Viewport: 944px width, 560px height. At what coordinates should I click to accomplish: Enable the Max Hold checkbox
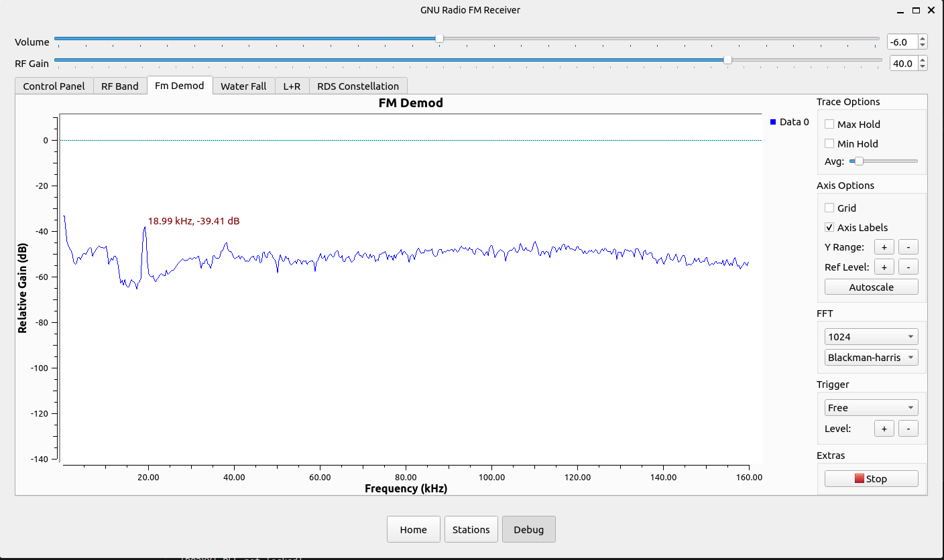click(x=829, y=124)
